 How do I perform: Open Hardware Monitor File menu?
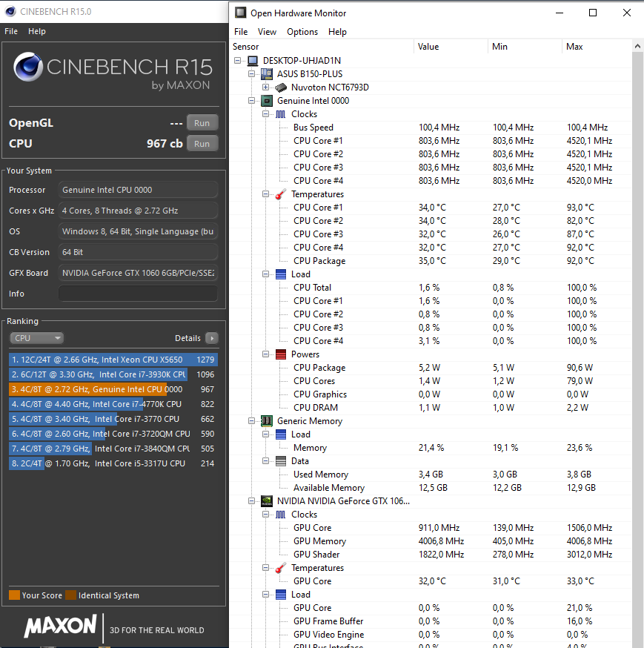[241, 32]
